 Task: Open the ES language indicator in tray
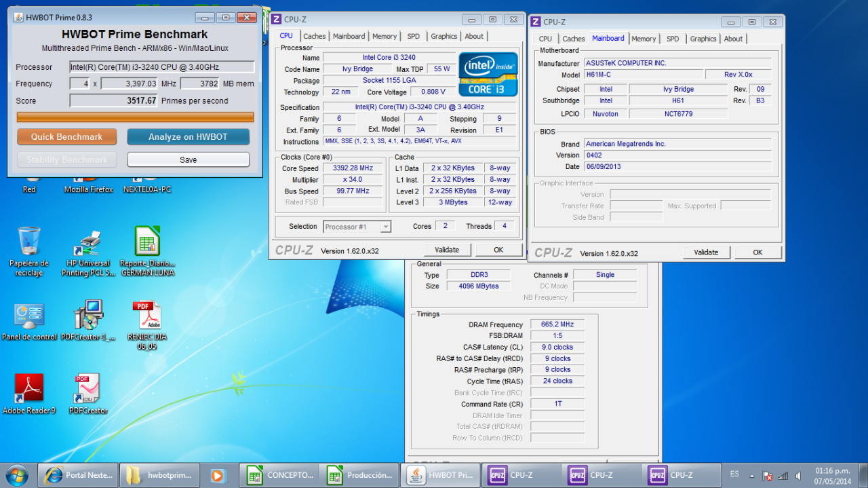pos(735,474)
